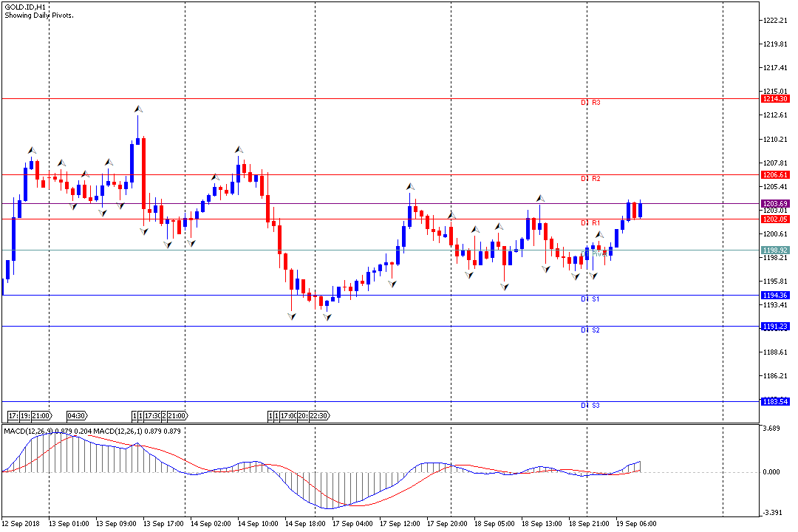Select the D1 S2 line label
The image size is (798, 532).
click(590, 330)
